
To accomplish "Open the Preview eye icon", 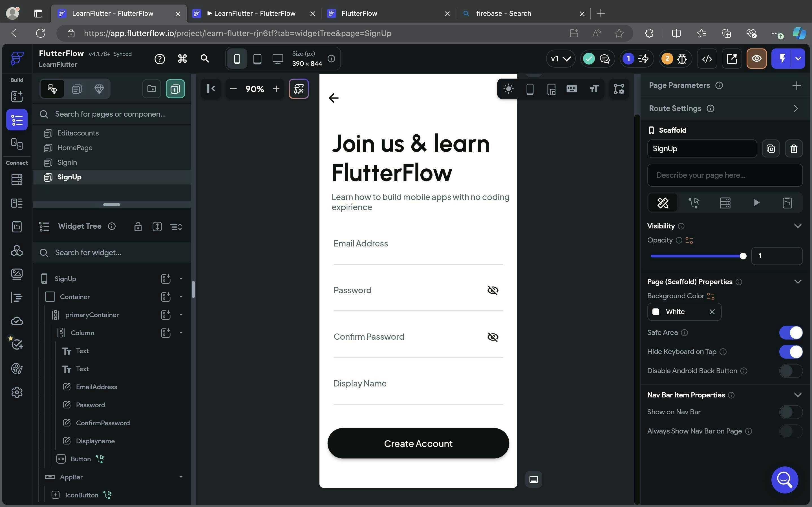I will click(756, 59).
